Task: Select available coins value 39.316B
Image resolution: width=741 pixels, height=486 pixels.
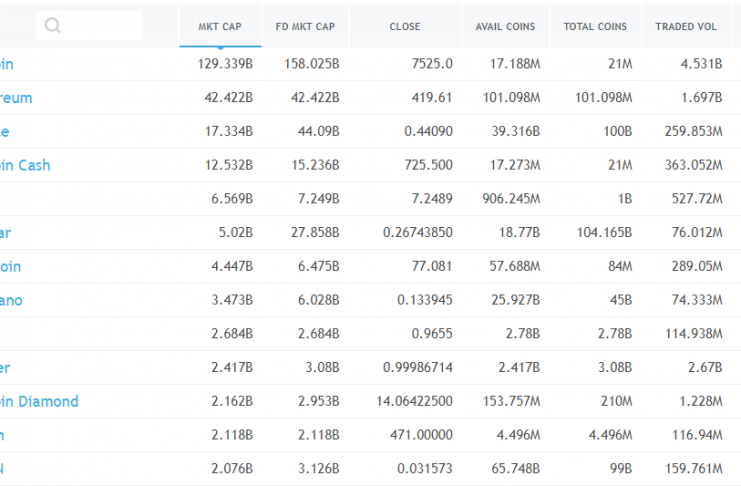Action: pos(516,131)
